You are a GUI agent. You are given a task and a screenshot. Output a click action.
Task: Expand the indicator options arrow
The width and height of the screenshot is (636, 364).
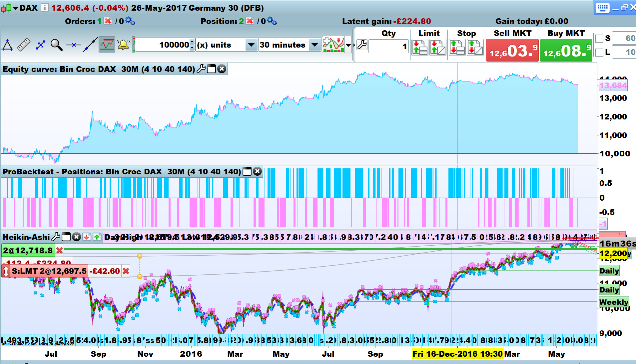(348, 45)
